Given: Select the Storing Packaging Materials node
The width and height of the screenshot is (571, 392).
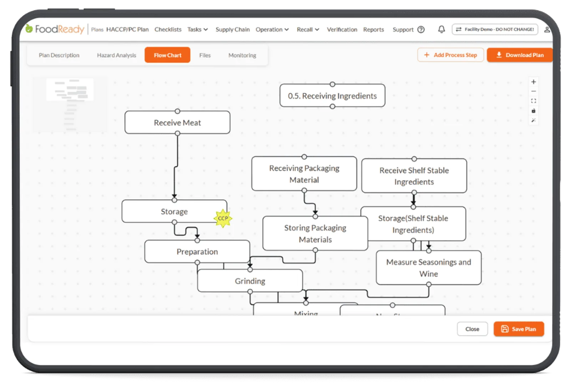Looking at the screenshot, I should point(315,233).
